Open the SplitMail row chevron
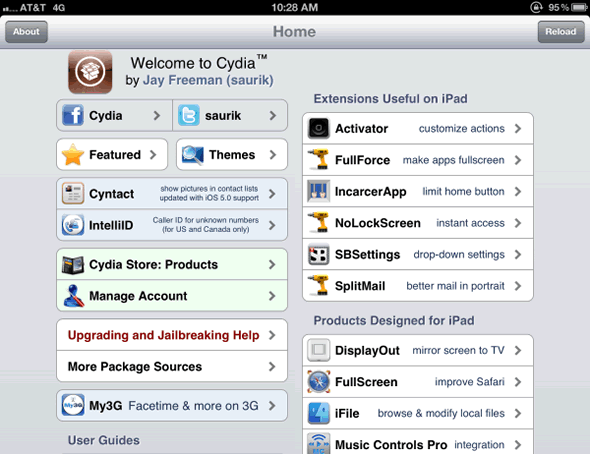 click(x=518, y=286)
